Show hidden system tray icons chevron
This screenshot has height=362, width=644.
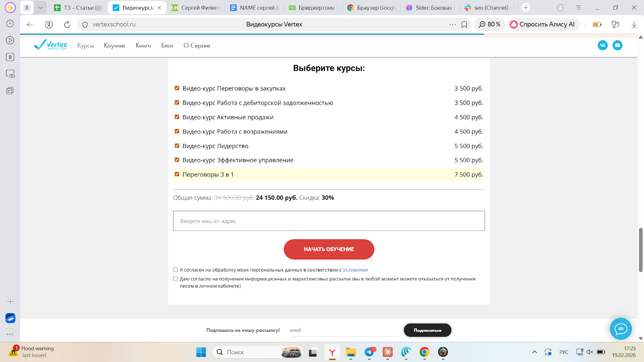535,352
